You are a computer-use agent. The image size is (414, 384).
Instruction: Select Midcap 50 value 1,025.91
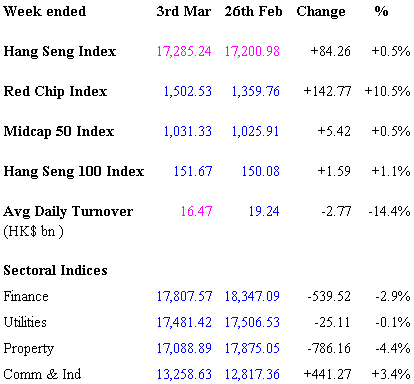tap(256, 131)
